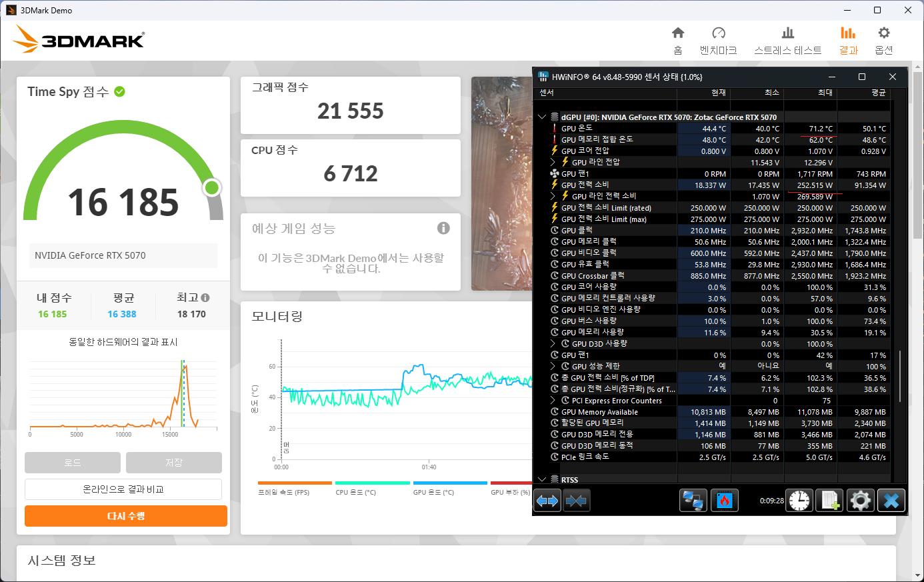Click the info icon next to 최고

click(205, 298)
